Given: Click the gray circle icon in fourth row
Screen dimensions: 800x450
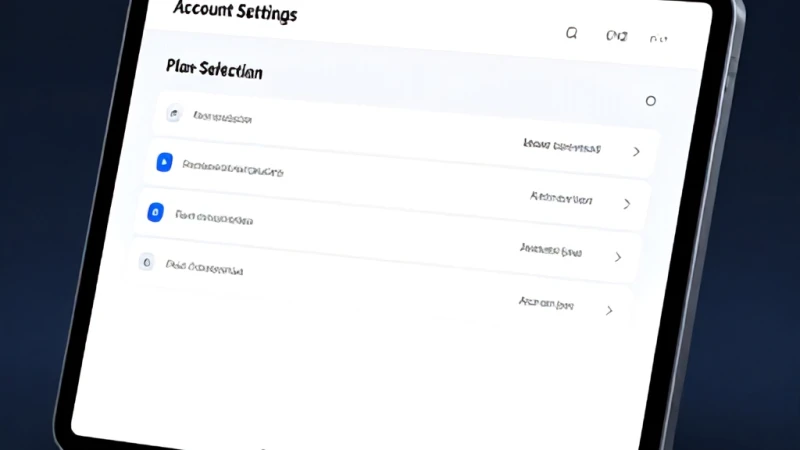Looking at the screenshot, I should point(146,262).
